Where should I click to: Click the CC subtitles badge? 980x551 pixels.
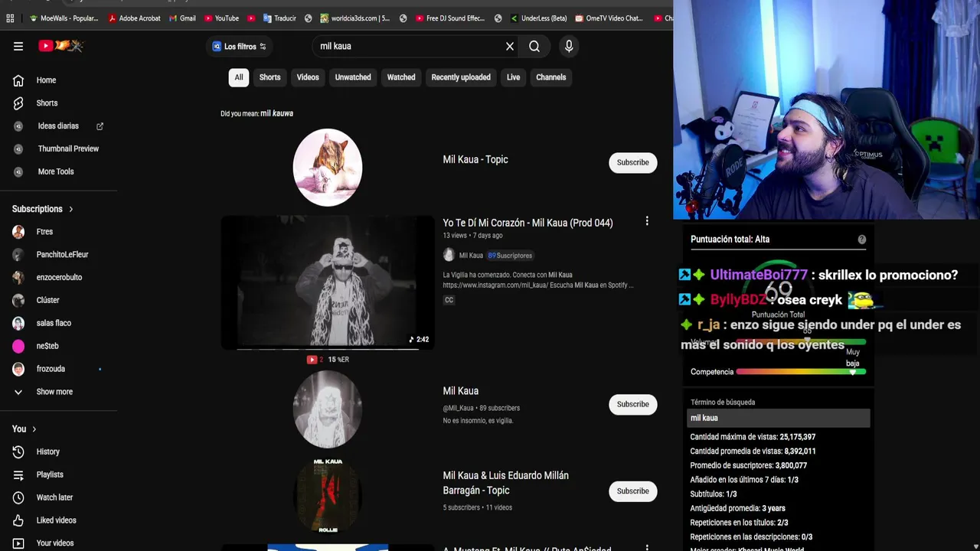click(449, 300)
